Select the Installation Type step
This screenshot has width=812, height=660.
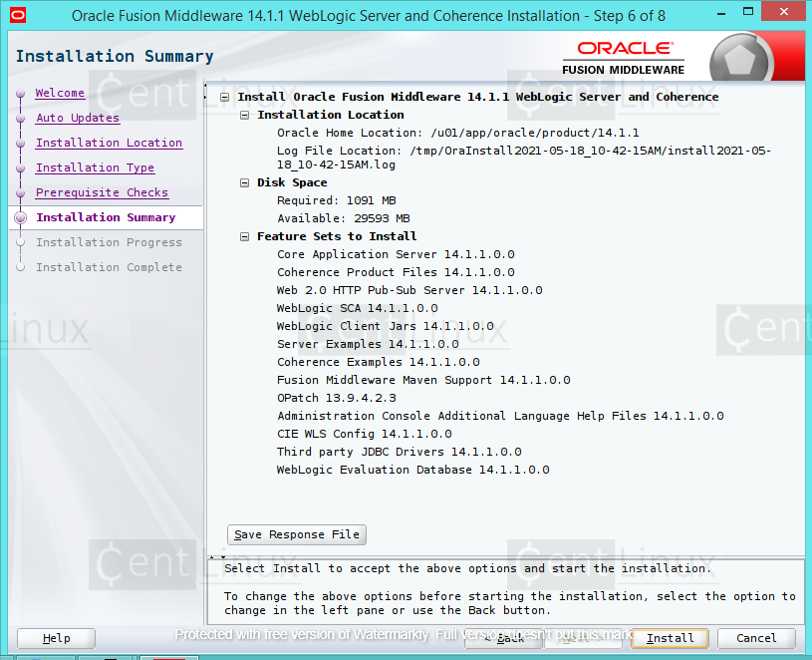pos(95,167)
